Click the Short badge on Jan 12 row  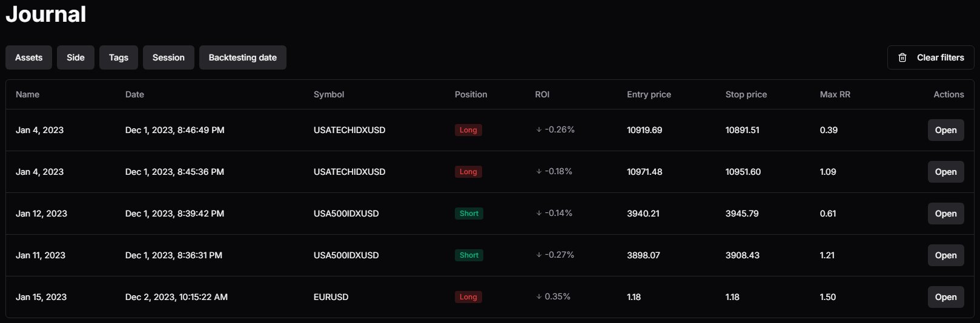[469, 214]
